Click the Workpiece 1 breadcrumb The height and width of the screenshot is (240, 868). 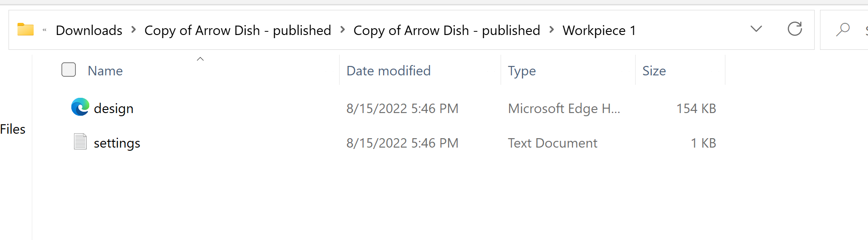tap(599, 30)
